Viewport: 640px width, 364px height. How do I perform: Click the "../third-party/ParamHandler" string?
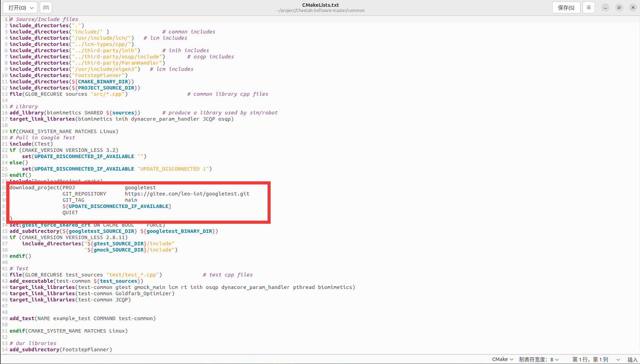[117, 63]
